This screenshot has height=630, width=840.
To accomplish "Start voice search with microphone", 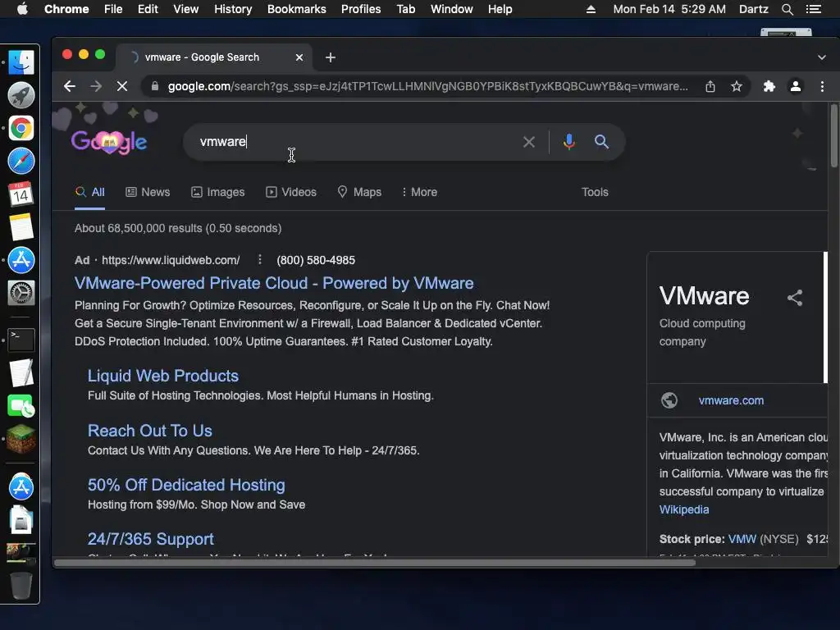I will click(569, 142).
